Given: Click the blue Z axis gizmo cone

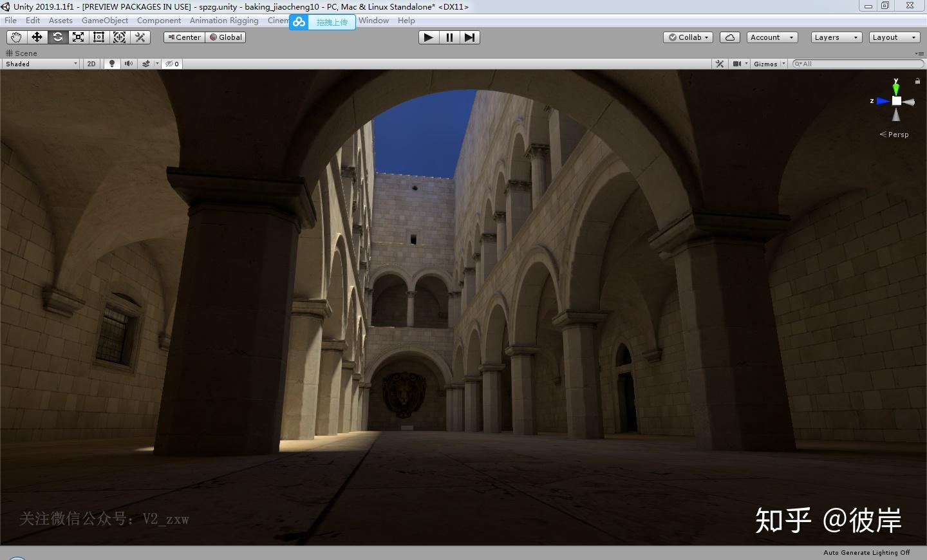Looking at the screenshot, I should [x=883, y=101].
